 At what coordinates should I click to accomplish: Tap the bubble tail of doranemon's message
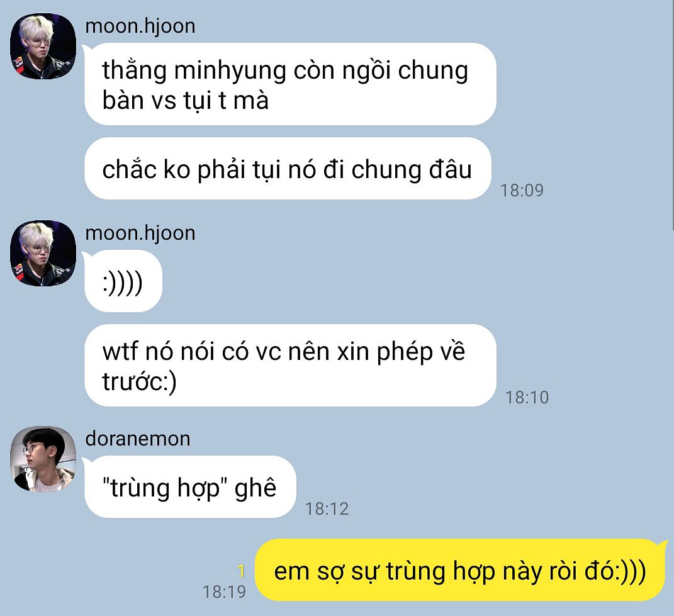pyautogui.click(x=85, y=462)
